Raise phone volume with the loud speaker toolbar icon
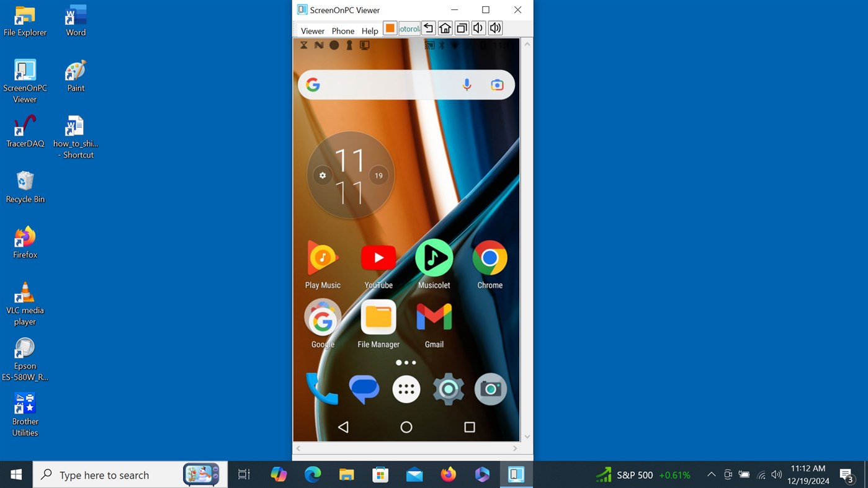Screen dimensions: 868x488 pyautogui.click(x=494, y=28)
